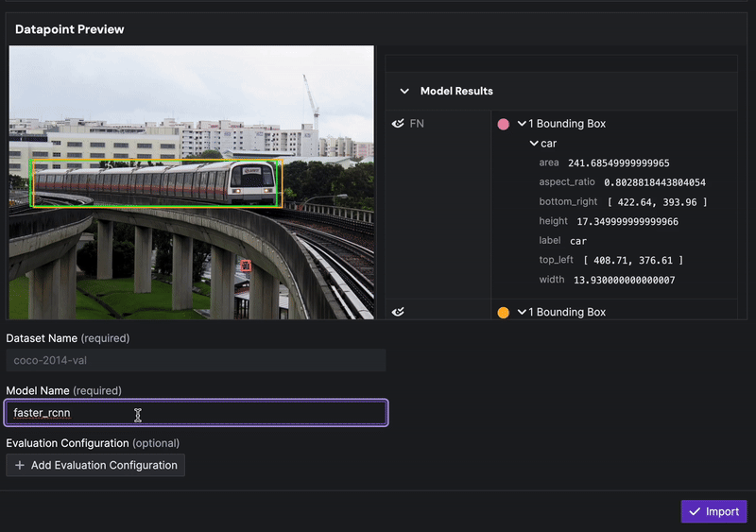756x532 pixels.
Task: Click the small red box marker in image
Action: tap(245, 266)
